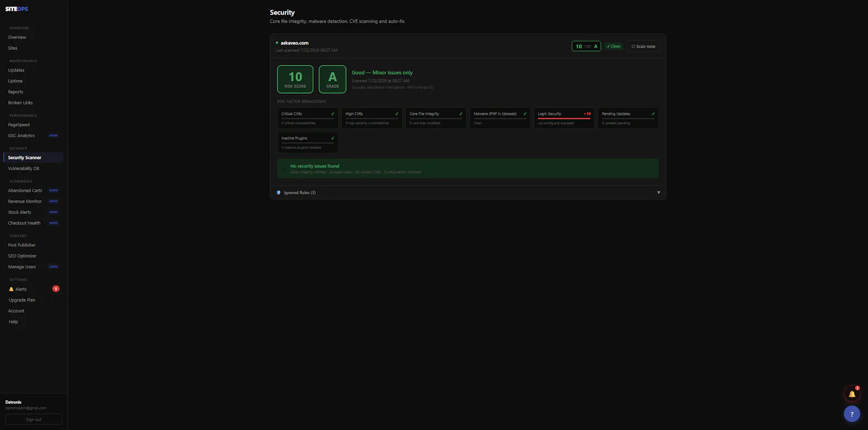Click the Inactive Plugins card
Screen dimensions: 868x430
(x=308, y=143)
